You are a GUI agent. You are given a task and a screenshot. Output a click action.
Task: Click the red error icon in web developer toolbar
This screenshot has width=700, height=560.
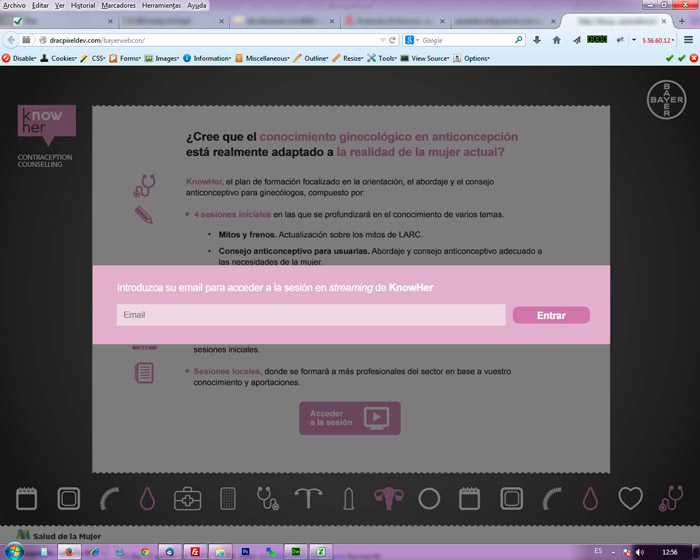693,58
